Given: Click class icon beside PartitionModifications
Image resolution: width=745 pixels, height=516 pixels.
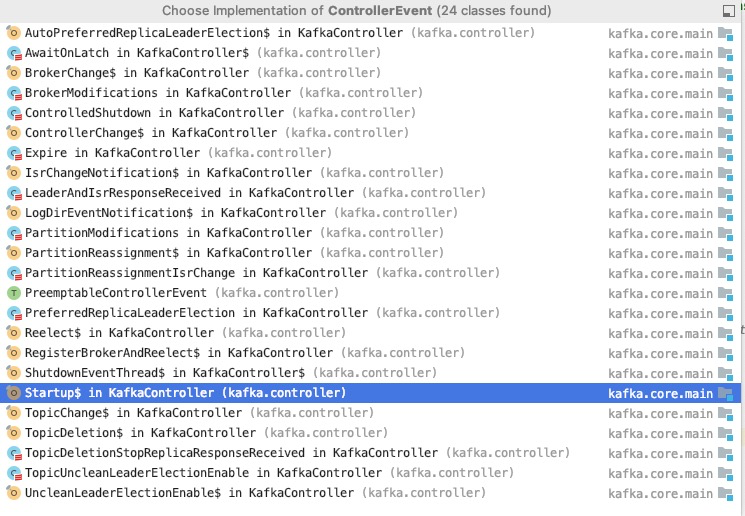Looking at the screenshot, I should (x=14, y=232).
